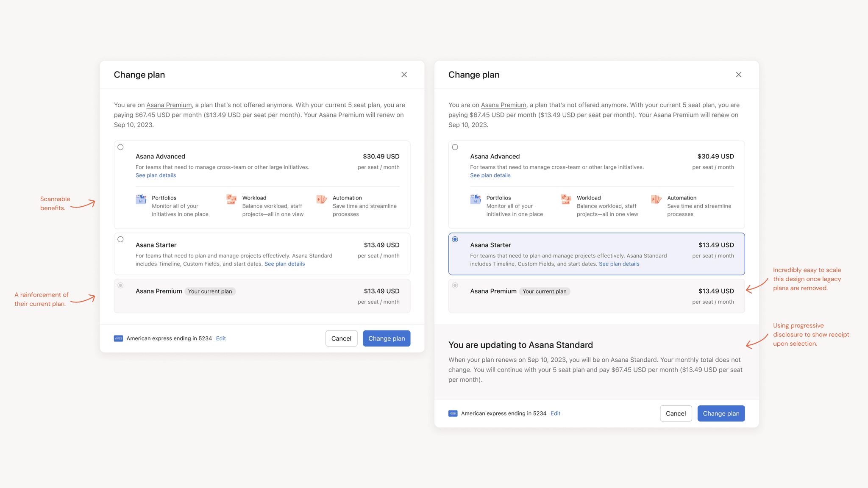Click Portfolios icon in right dialog

click(476, 199)
